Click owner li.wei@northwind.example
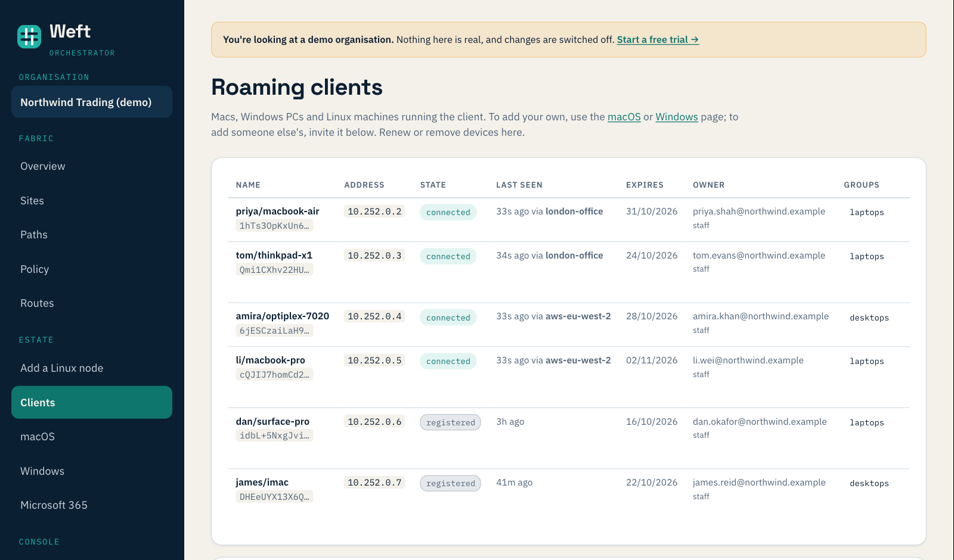Image resolution: width=954 pixels, height=560 pixels. (748, 360)
